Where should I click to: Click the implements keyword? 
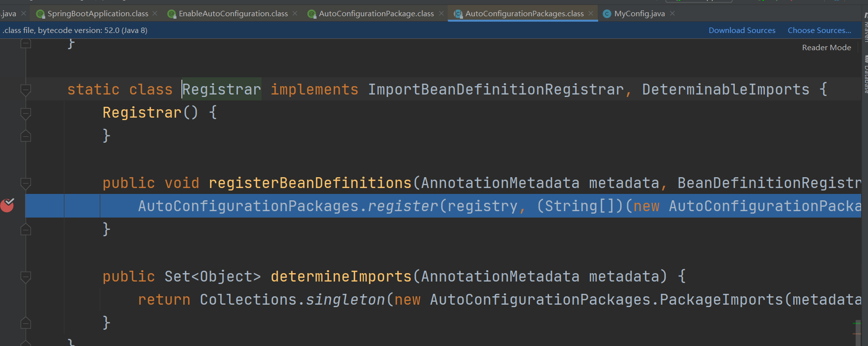pos(315,90)
